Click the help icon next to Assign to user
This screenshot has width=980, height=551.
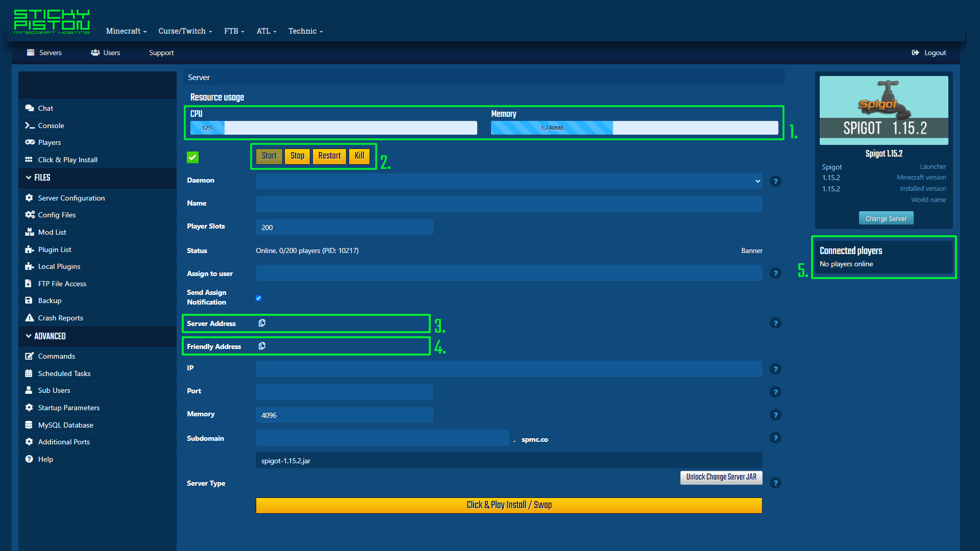click(775, 273)
